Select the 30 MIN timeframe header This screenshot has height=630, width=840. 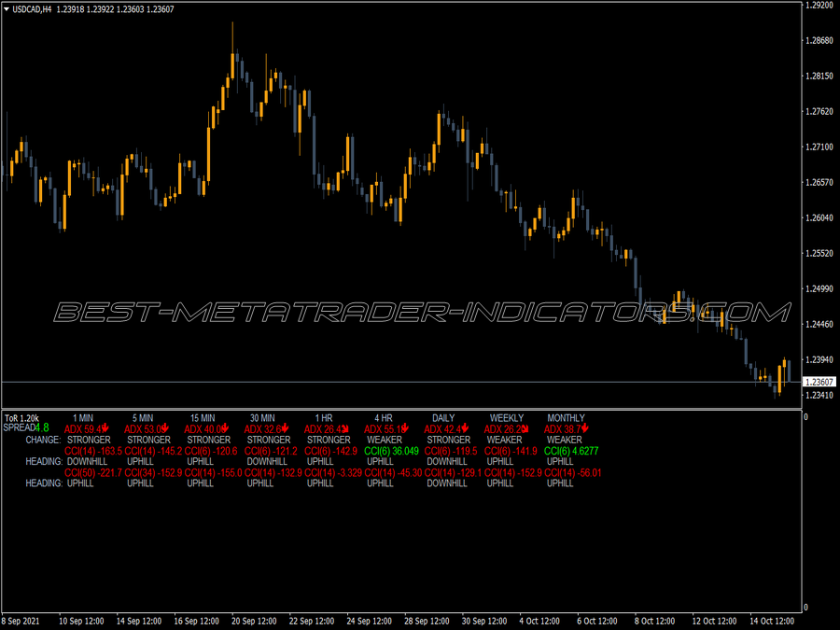click(262, 418)
